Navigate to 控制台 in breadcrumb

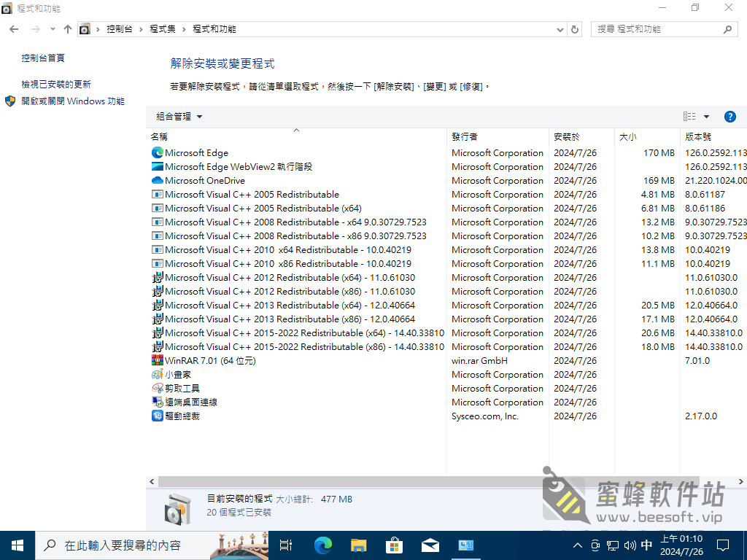pos(119,29)
